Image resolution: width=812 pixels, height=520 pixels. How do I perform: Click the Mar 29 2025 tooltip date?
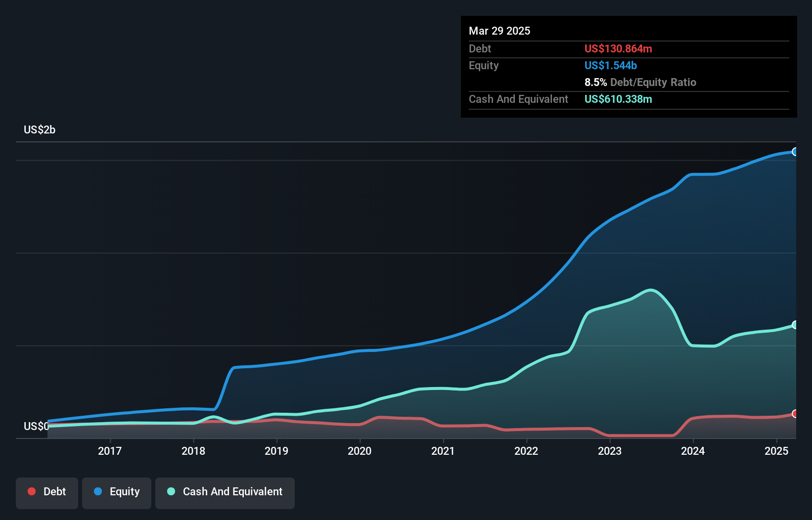point(499,31)
